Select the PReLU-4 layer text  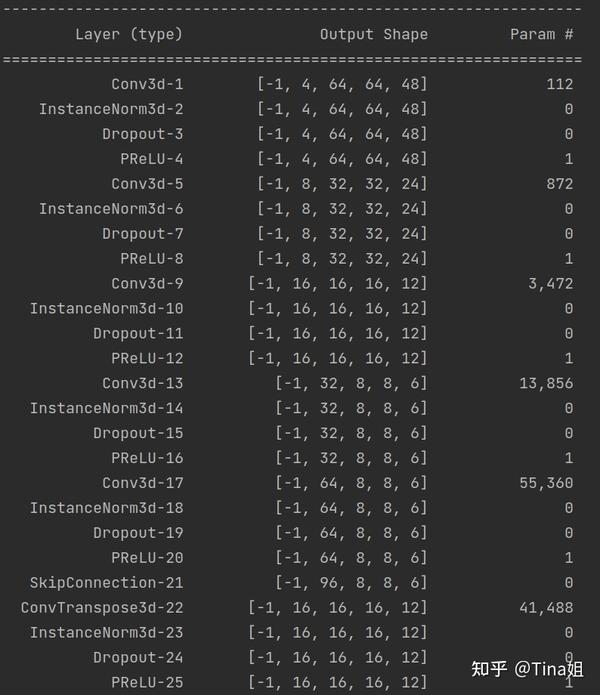pos(152,159)
